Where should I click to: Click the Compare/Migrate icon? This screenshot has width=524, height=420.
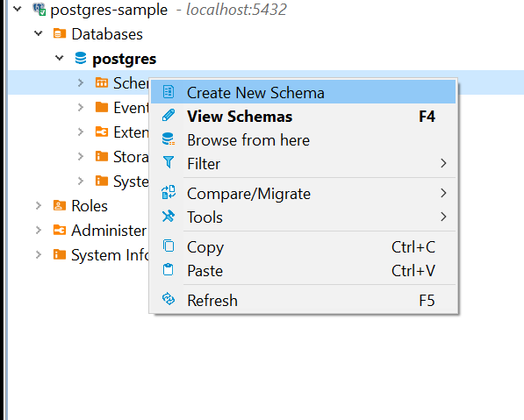pyautogui.click(x=169, y=192)
